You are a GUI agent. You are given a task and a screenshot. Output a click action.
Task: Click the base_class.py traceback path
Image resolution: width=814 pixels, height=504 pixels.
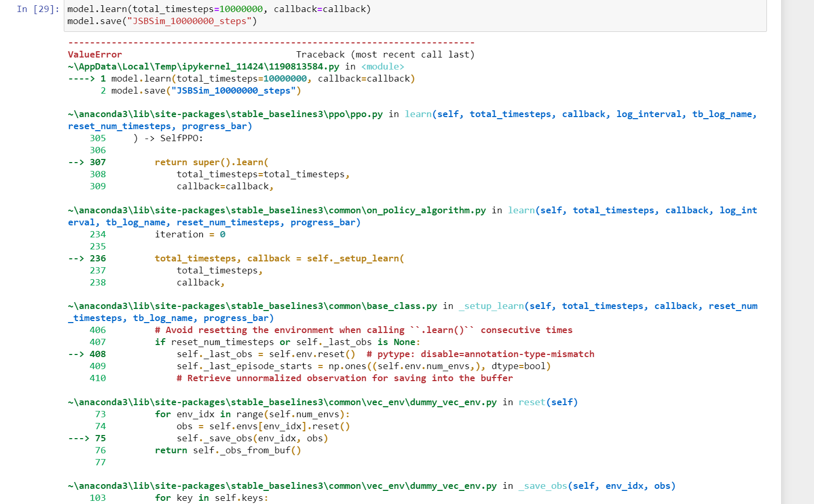(251, 306)
